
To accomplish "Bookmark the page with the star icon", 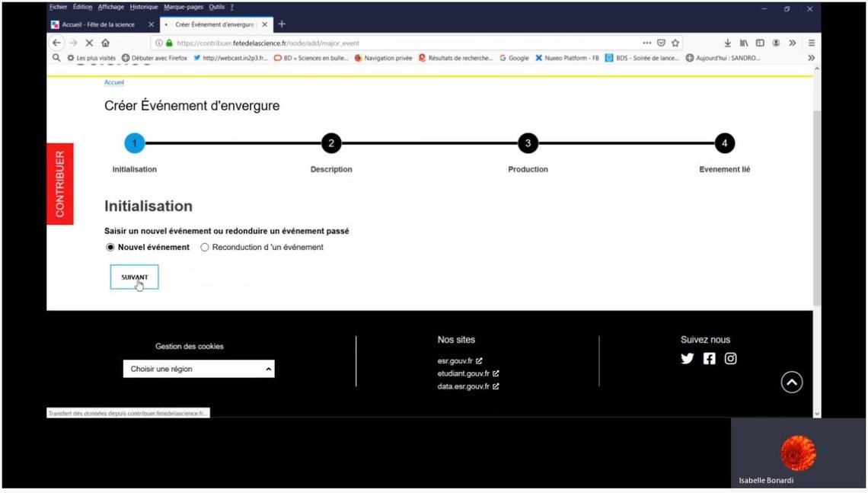I will tap(675, 43).
